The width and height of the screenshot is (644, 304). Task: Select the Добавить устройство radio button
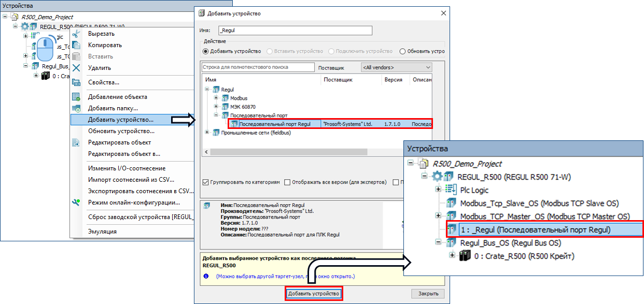(206, 51)
